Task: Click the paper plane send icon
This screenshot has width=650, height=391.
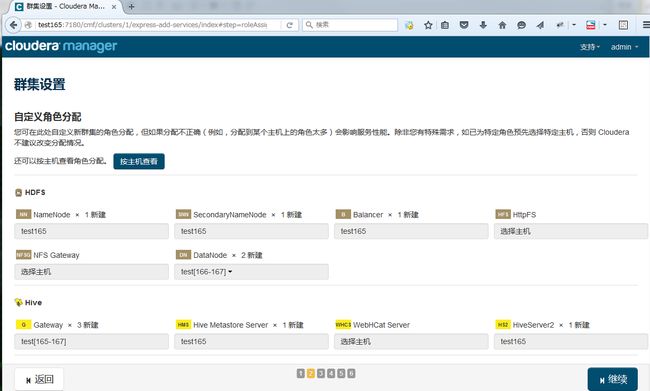Action: (540, 25)
